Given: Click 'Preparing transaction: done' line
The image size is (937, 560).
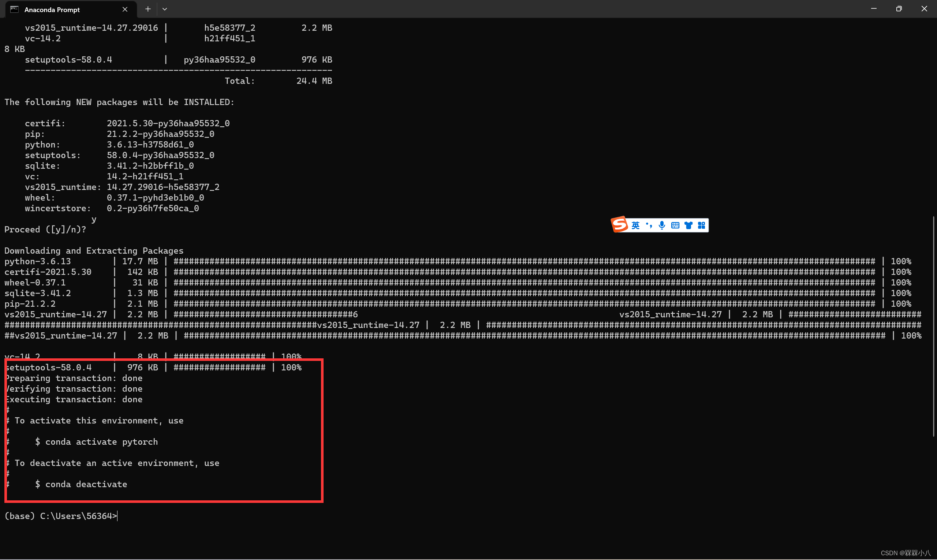Looking at the screenshot, I should point(74,378).
